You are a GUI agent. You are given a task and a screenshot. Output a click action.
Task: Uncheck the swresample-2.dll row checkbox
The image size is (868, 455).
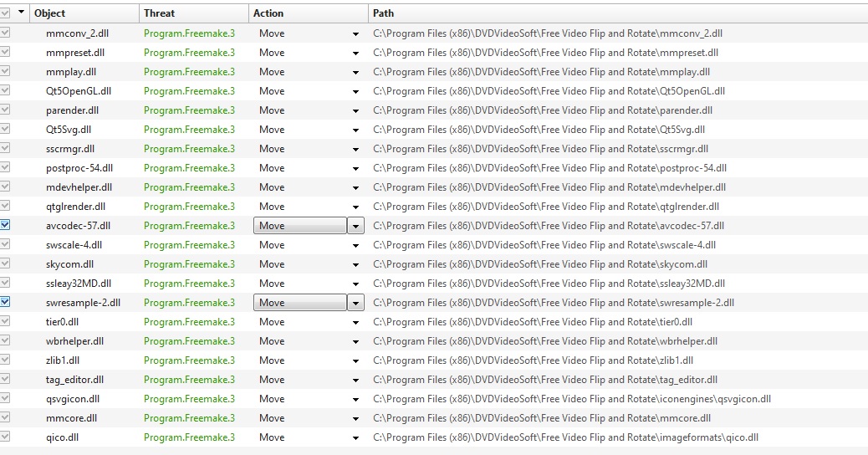[6, 302]
